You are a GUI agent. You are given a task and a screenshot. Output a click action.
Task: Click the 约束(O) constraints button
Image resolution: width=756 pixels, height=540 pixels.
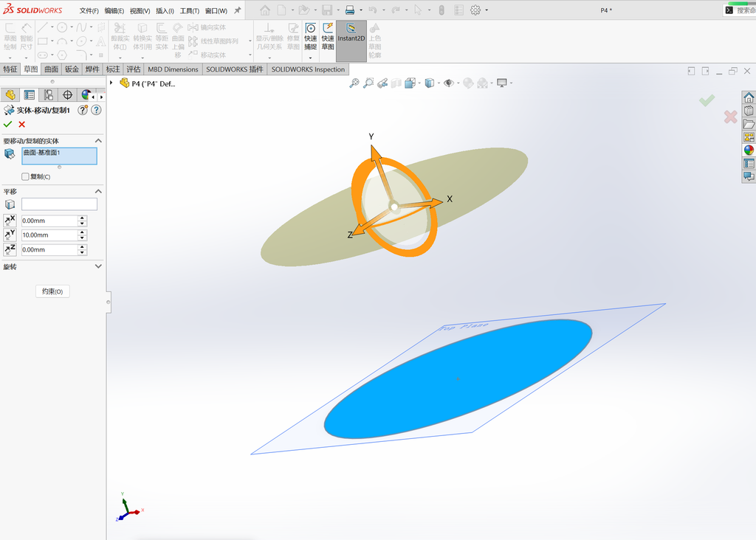(52, 291)
